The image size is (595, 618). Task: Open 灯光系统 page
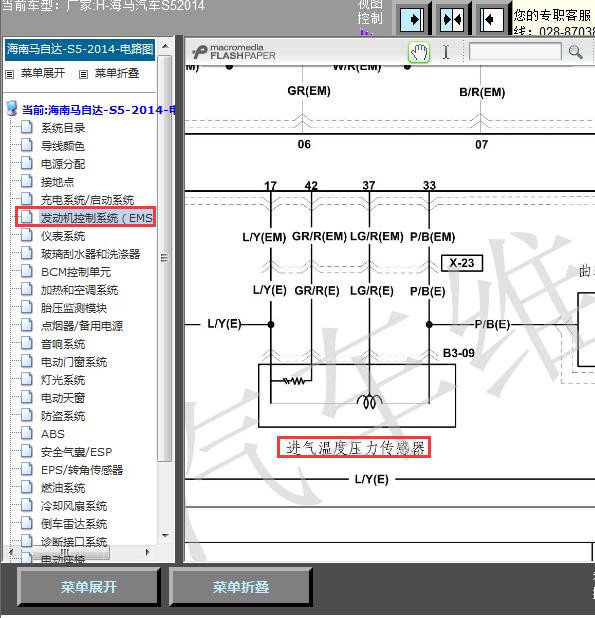[63, 380]
